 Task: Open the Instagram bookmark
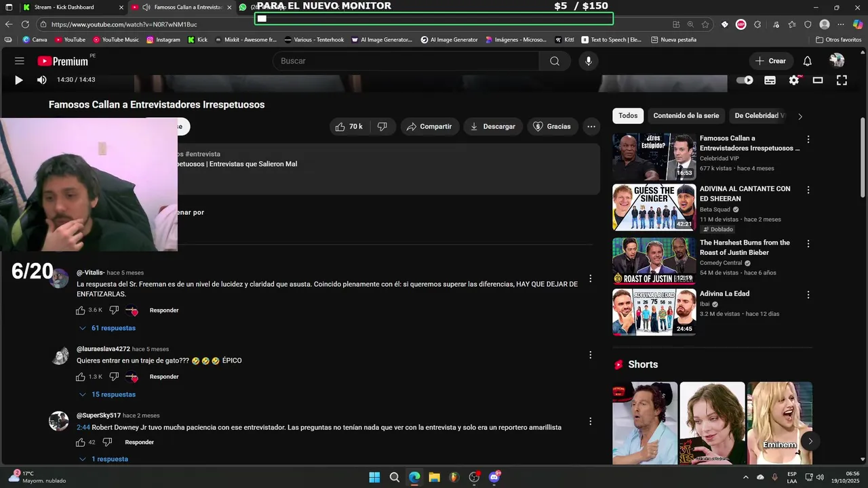tap(163, 40)
